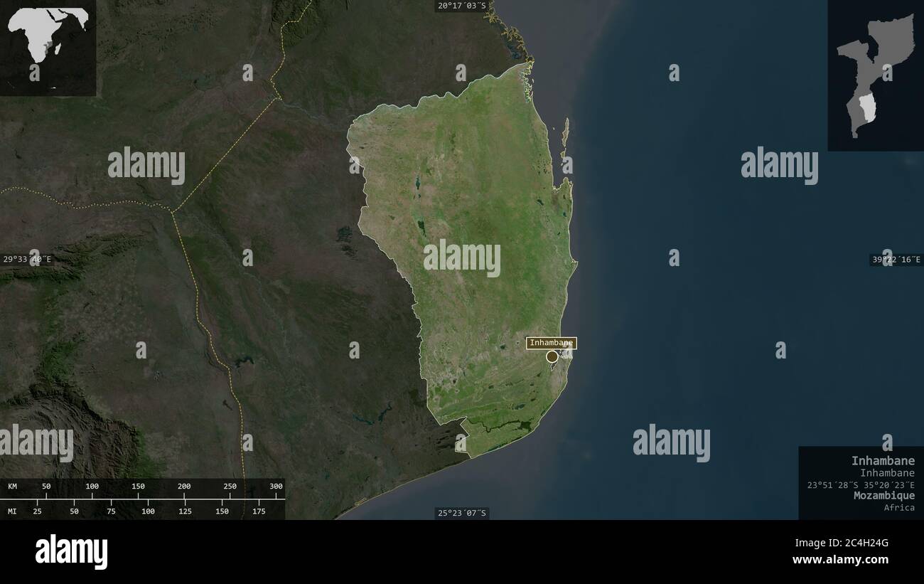Viewport: 924px width, 584px height.
Task: Click the alamy logo in the bottom bar
Action: tap(71, 552)
